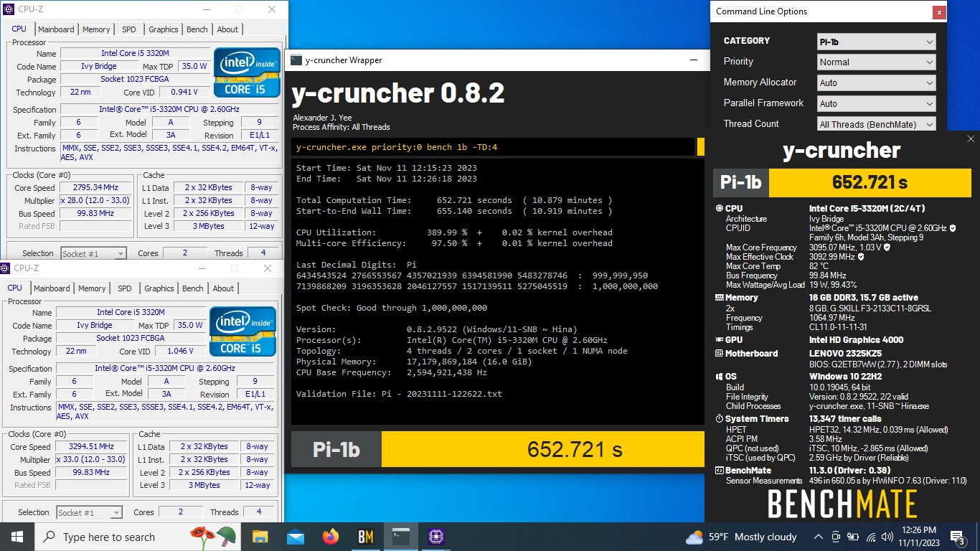Click the Intel Core i5 logo beside Core VID 0.941 V

[x=247, y=72]
